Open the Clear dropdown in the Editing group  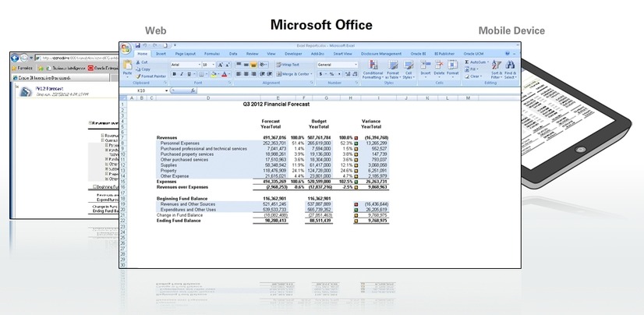474,76
